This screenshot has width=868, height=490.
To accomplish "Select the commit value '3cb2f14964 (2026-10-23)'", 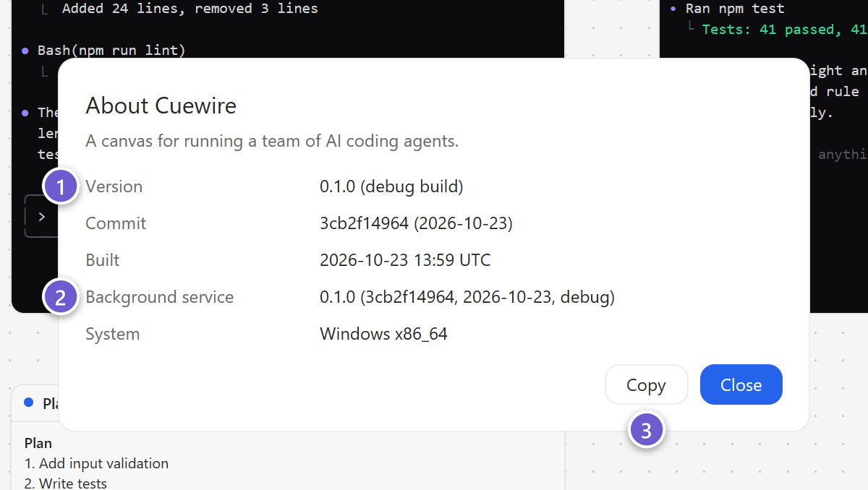I will [416, 223].
